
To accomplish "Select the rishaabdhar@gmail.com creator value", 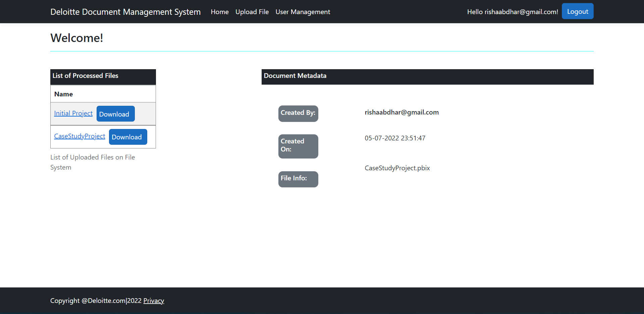I will click(401, 112).
